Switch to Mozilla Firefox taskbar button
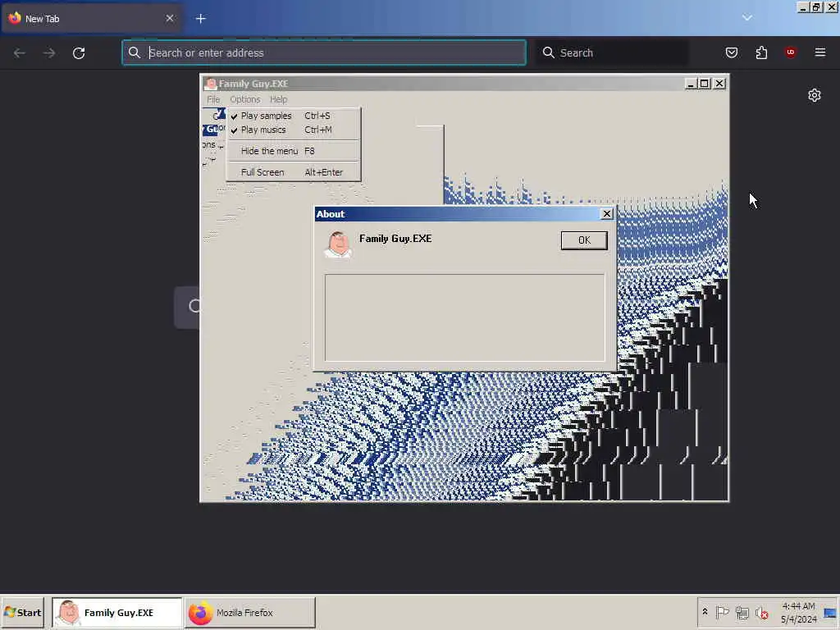 (250, 613)
